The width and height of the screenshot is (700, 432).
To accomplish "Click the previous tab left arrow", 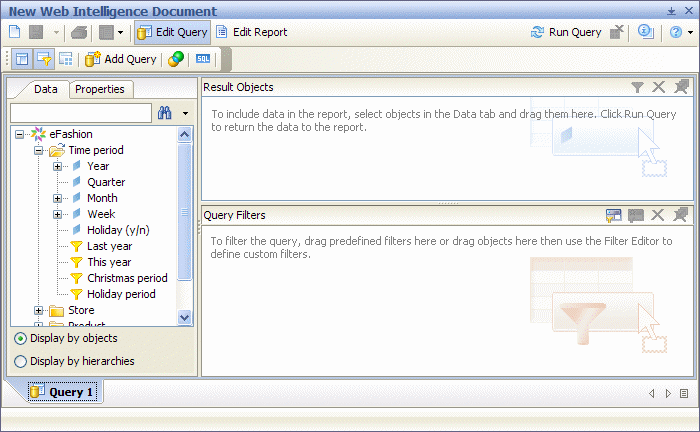I will [x=652, y=393].
